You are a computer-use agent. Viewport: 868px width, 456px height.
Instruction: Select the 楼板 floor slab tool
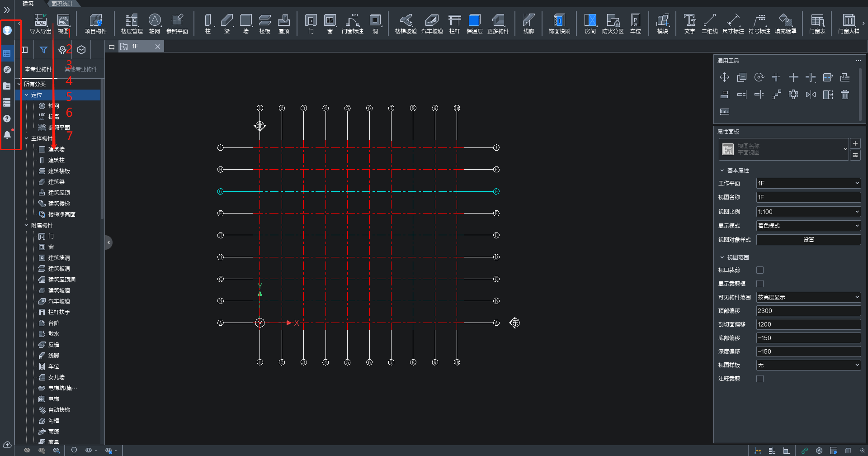coord(265,24)
